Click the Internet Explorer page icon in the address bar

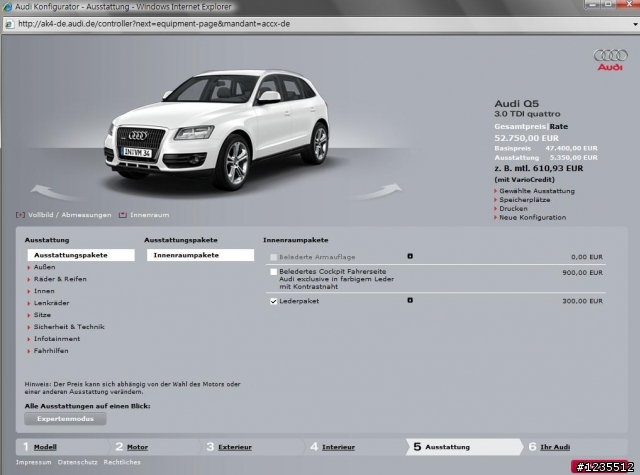[9, 24]
